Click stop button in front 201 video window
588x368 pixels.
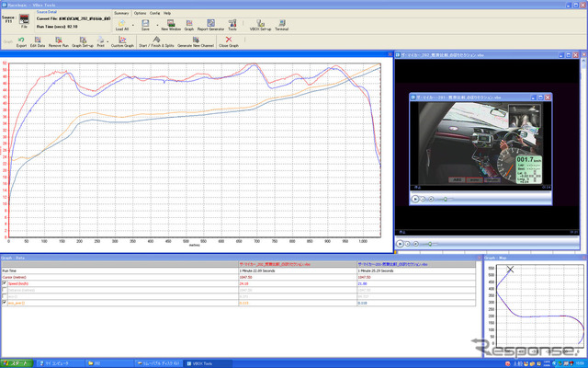[x=423, y=199]
